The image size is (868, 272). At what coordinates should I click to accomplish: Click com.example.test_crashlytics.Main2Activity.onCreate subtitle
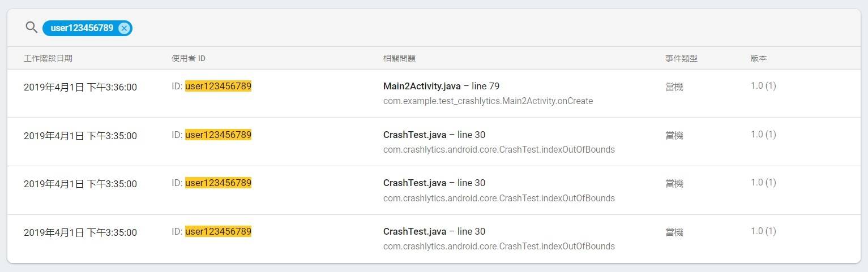488,101
